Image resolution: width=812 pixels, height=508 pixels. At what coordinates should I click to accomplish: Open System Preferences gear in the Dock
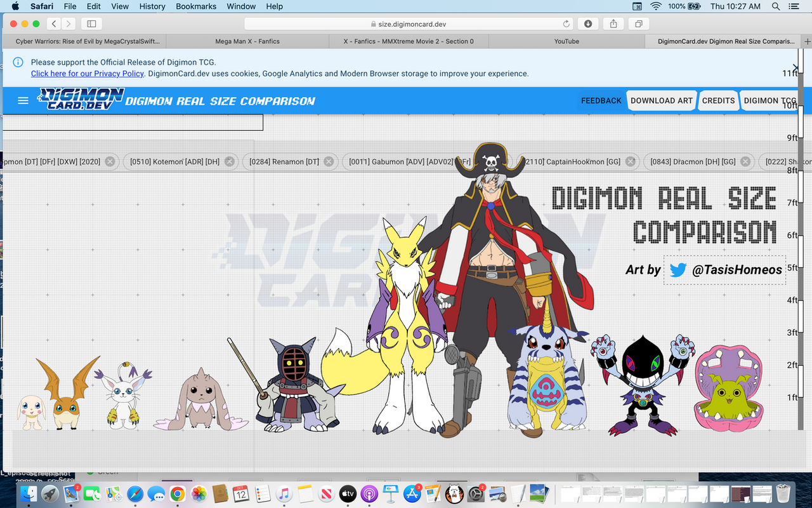[x=476, y=493]
